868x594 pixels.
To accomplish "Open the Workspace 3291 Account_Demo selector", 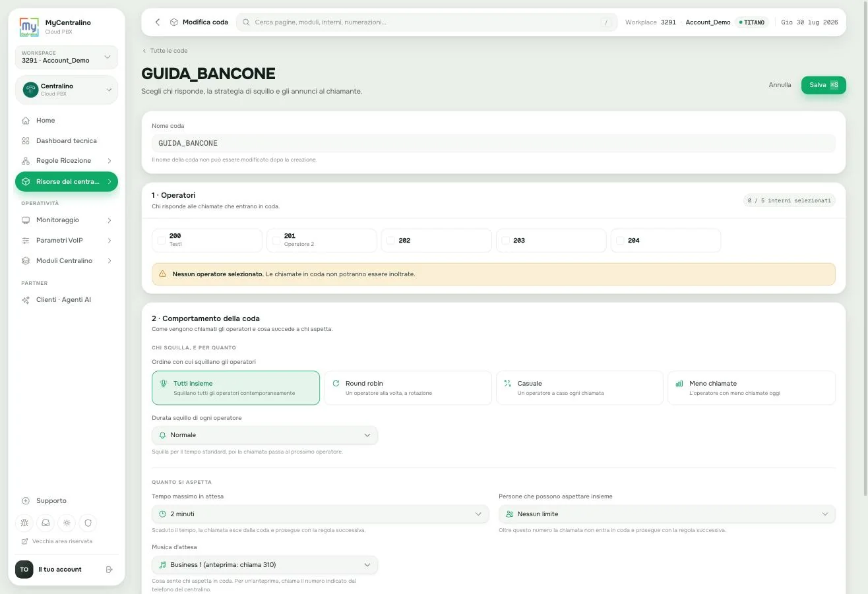I will (x=67, y=57).
